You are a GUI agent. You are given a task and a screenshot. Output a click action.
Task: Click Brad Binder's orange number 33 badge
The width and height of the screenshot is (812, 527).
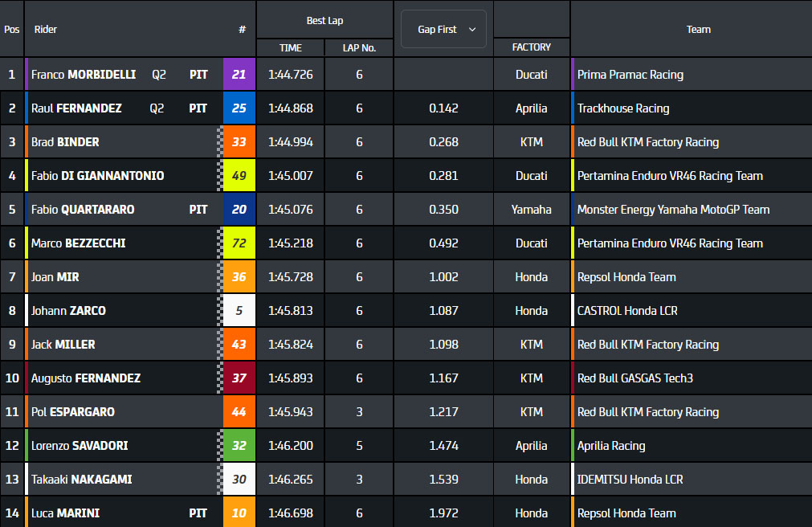coord(239,142)
